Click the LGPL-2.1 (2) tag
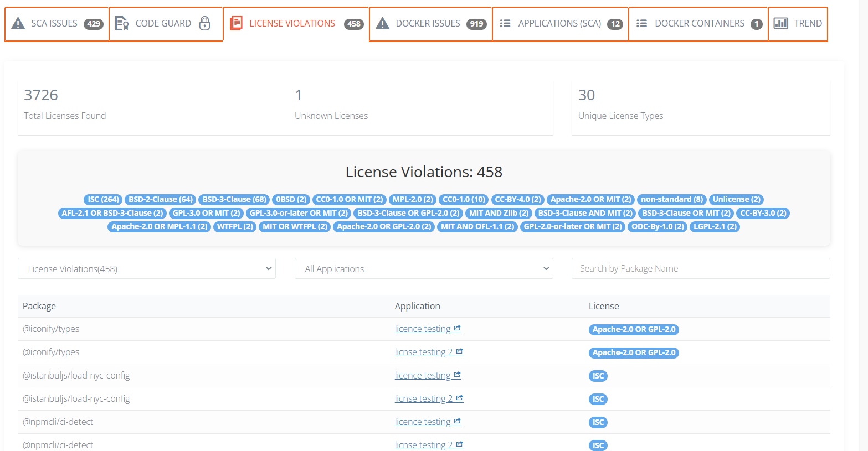The image size is (868, 451). click(715, 226)
